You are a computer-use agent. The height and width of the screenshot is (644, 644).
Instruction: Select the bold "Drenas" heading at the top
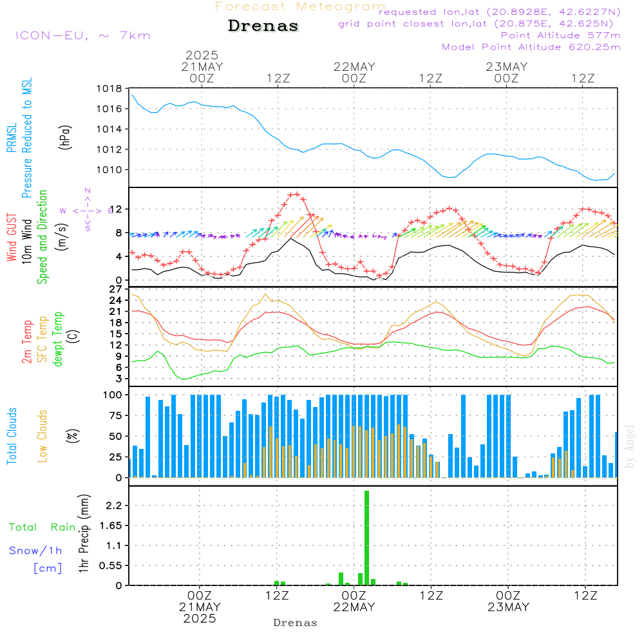pyautogui.click(x=263, y=26)
